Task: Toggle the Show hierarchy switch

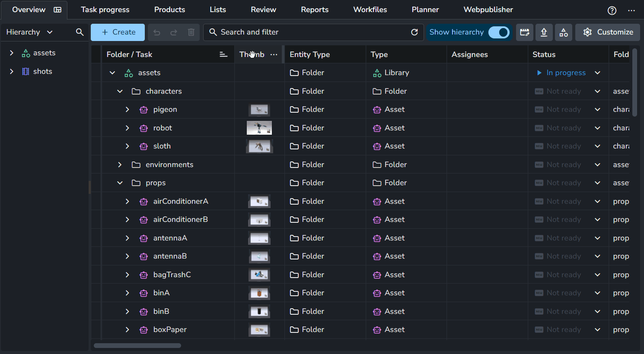Action: point(499,32)
